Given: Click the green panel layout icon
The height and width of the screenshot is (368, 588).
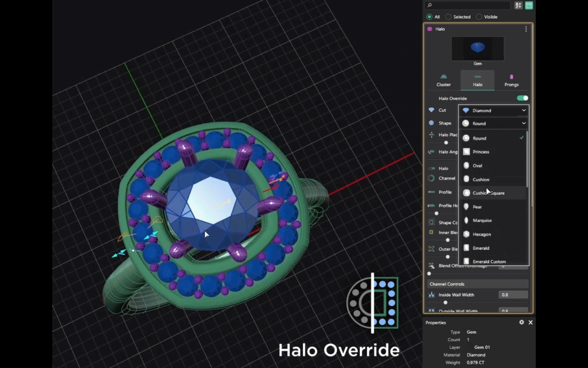Looking at the screenshot, I should point(529,5).
